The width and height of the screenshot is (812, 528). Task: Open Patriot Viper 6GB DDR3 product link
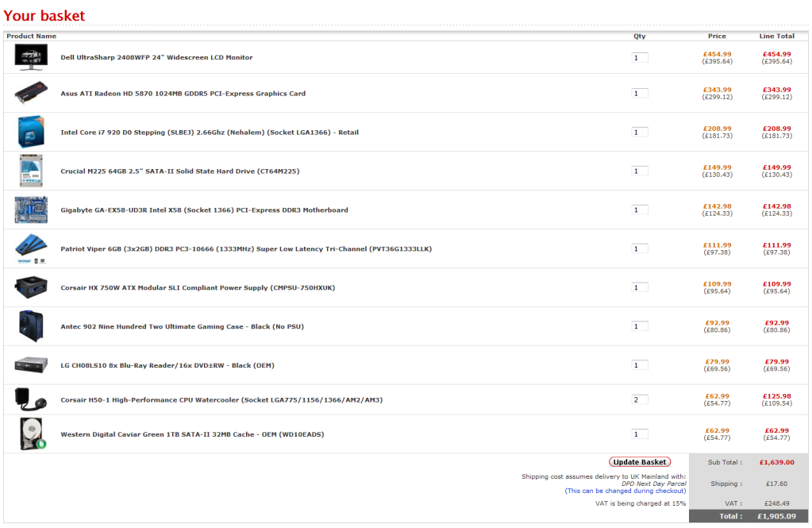246,249
